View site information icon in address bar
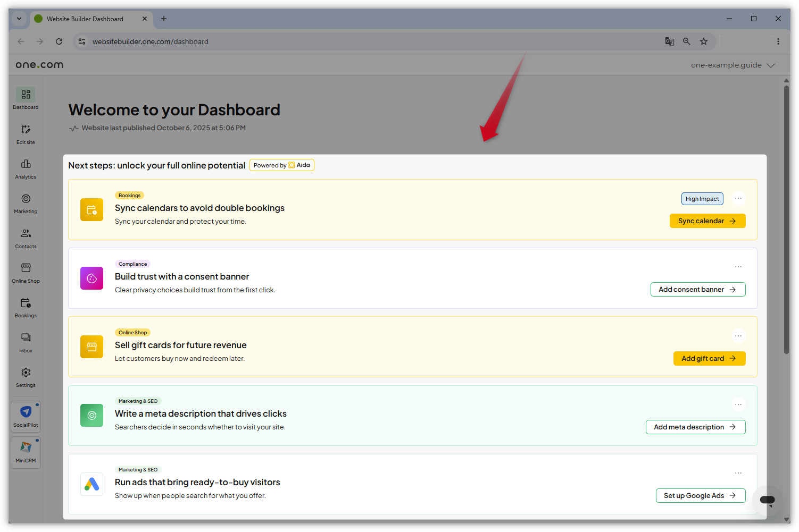The width and height of the screenshot is (799, 532). pos(82,41)
